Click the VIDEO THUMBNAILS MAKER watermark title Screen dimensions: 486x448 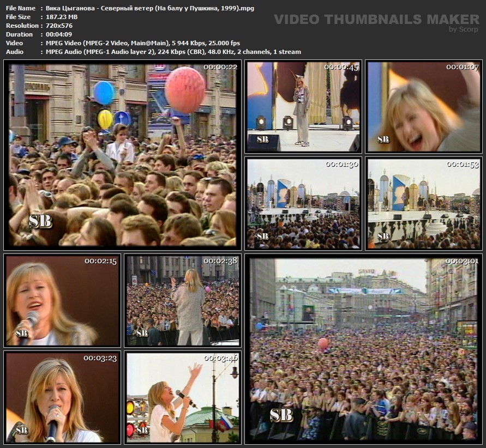pyautogui.click(x=375, y=20)
